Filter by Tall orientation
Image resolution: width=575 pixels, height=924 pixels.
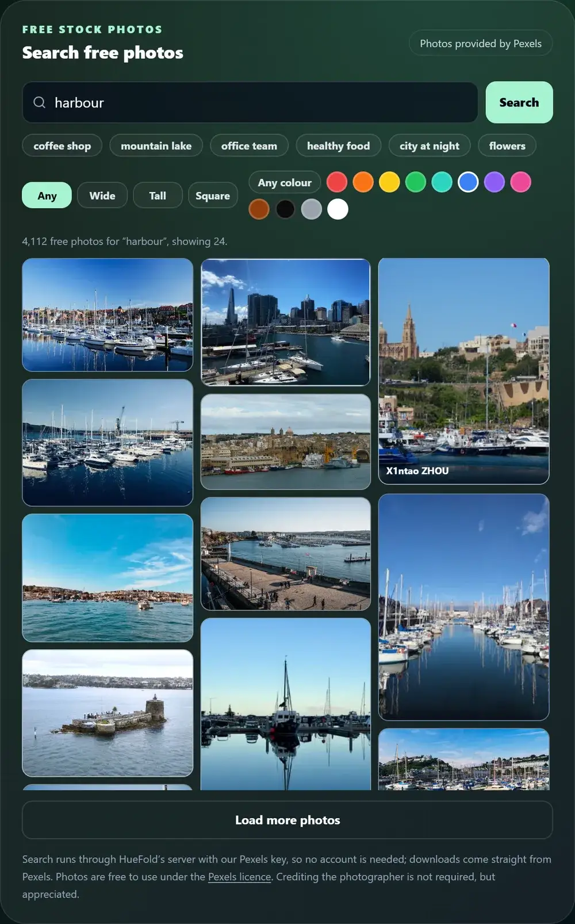pos(158,195)
